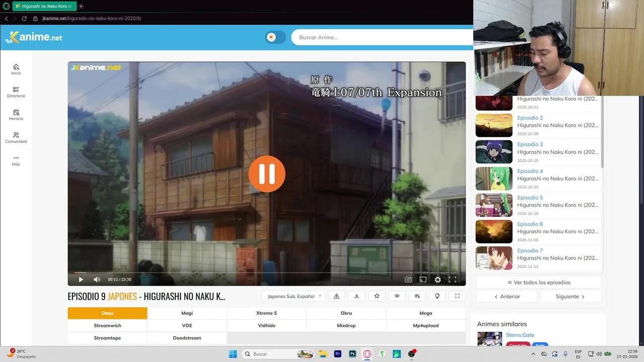
Task: Report a problem with warning triangle icon
Action: pos(337,296)
